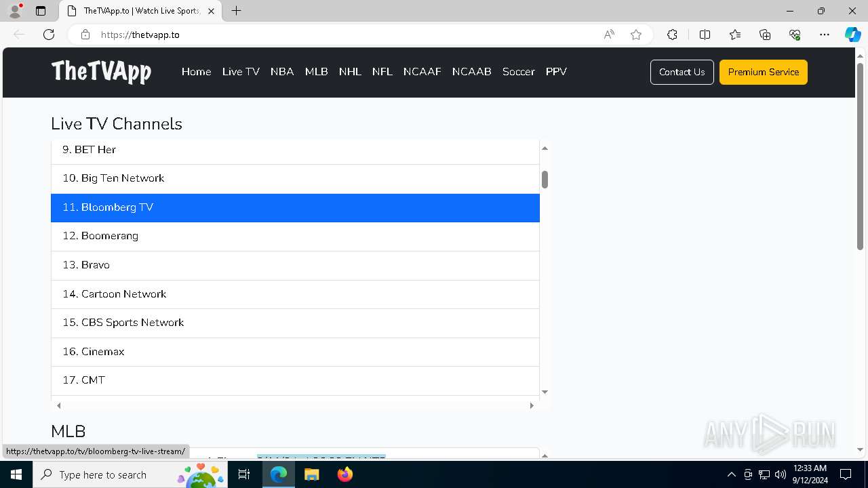
Task: Click channel list scroll down arrow
Action: pyautogui.click(x=545, y=392)
